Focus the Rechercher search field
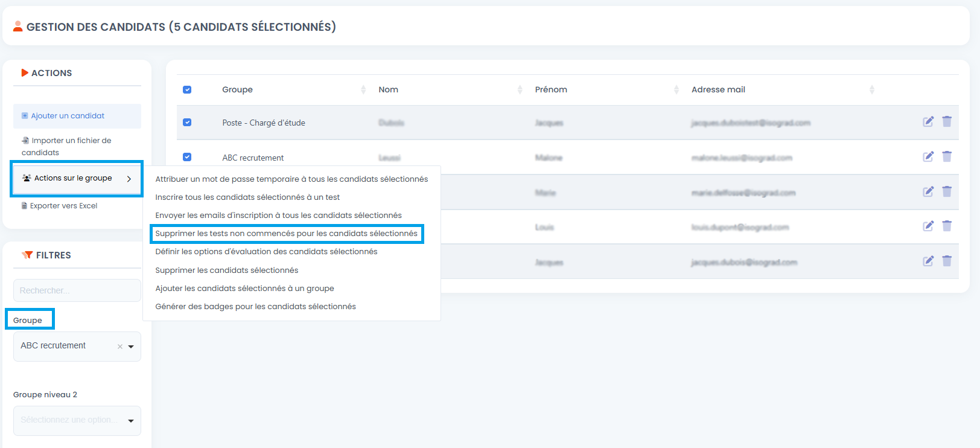 click(77, 290)
